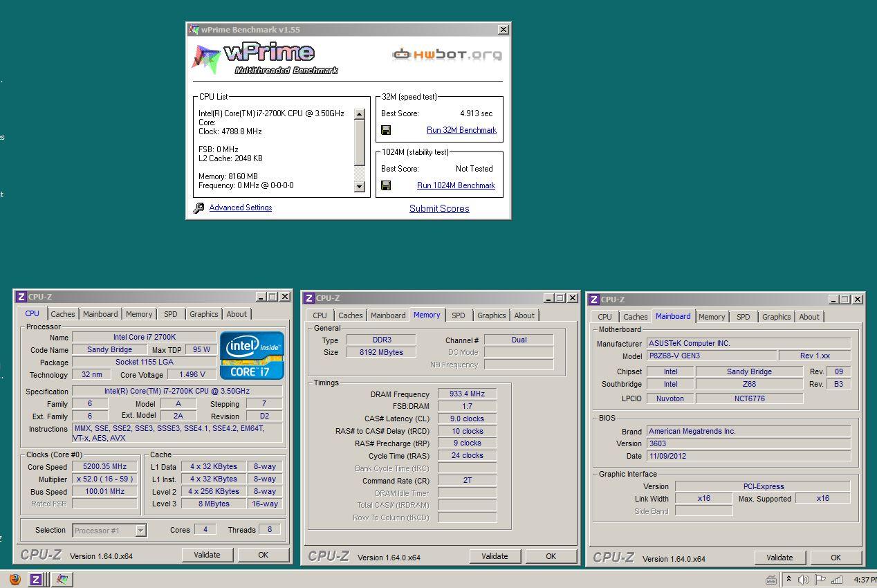Close the wPrime Benchmark window
Viewport: 877px width, 588px height.
[x=504, y=30]
